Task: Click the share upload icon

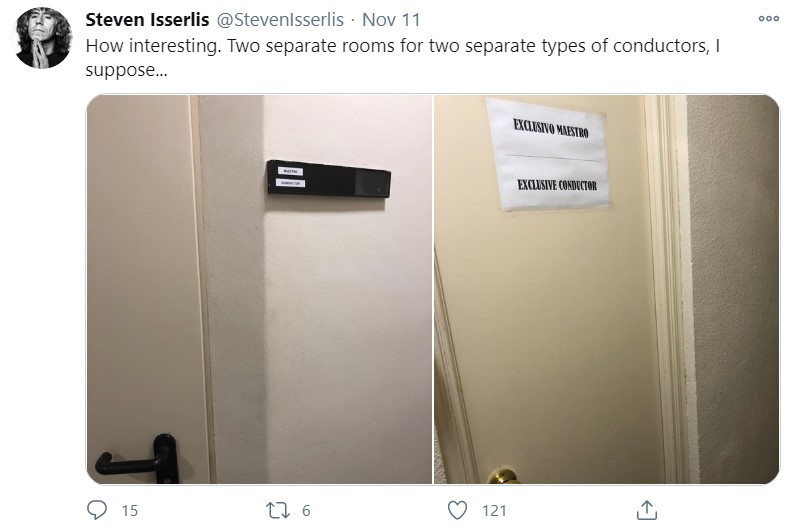Action: coord(646,510)
